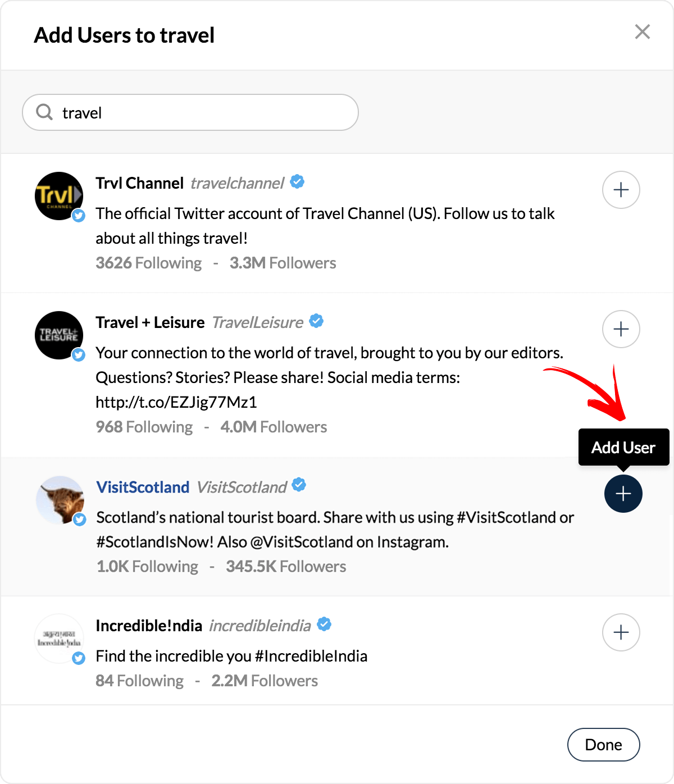Click the incredibleindia handle text

click(x=259, y=626)
